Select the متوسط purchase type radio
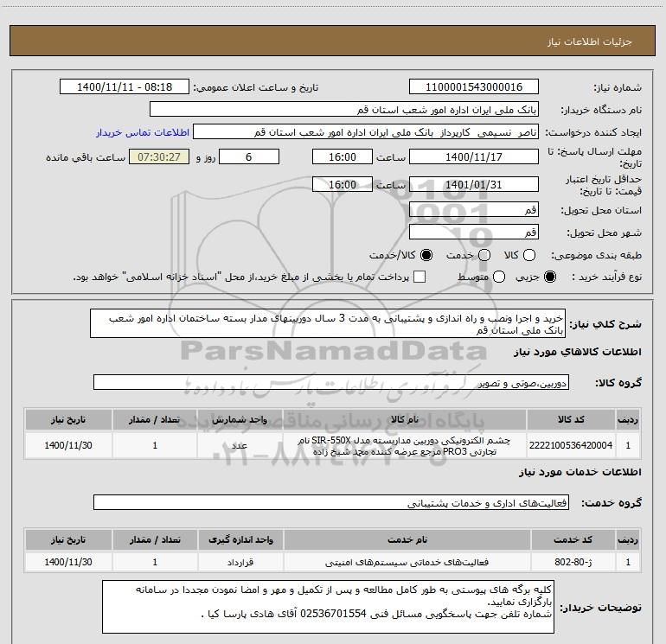Image resolution: width=666 pixels, height=644 pixels. pos(499,277)
